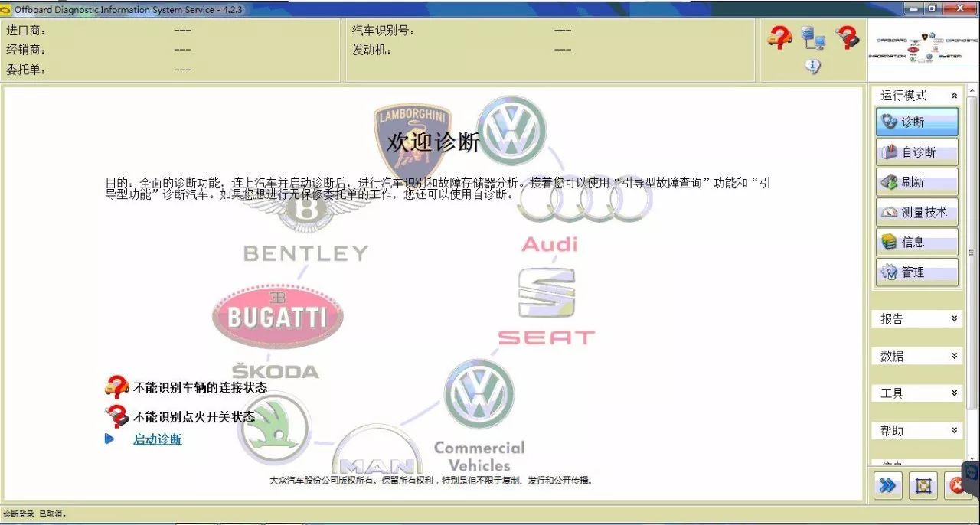The image size is (980, 525).
Task: Click the 不能识别车辆的连接状态 text
Action: click(200, 387)
